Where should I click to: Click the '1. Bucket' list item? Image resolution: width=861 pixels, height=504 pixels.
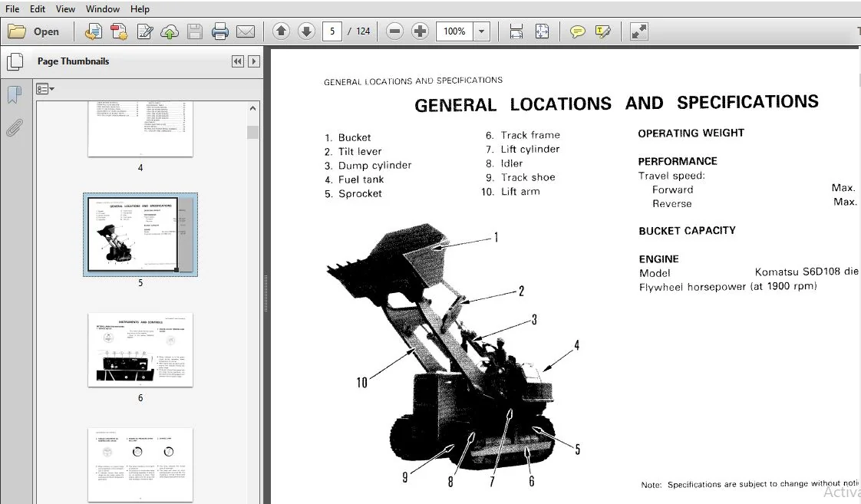pos(348,137)
